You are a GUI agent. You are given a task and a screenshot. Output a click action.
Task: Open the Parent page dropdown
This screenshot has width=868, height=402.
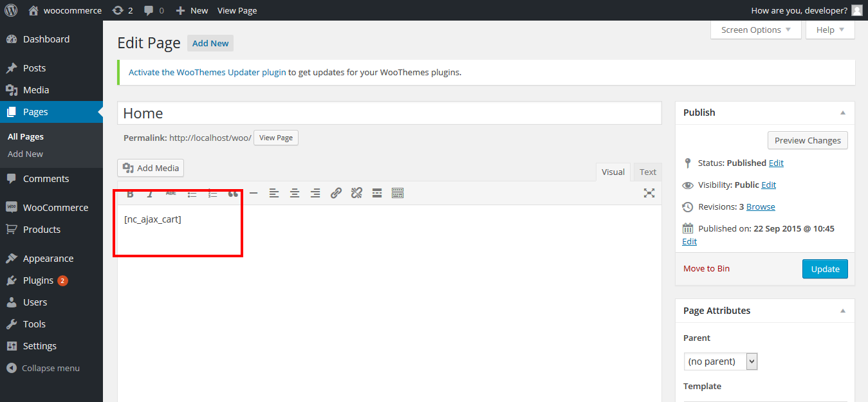(721, 361)
